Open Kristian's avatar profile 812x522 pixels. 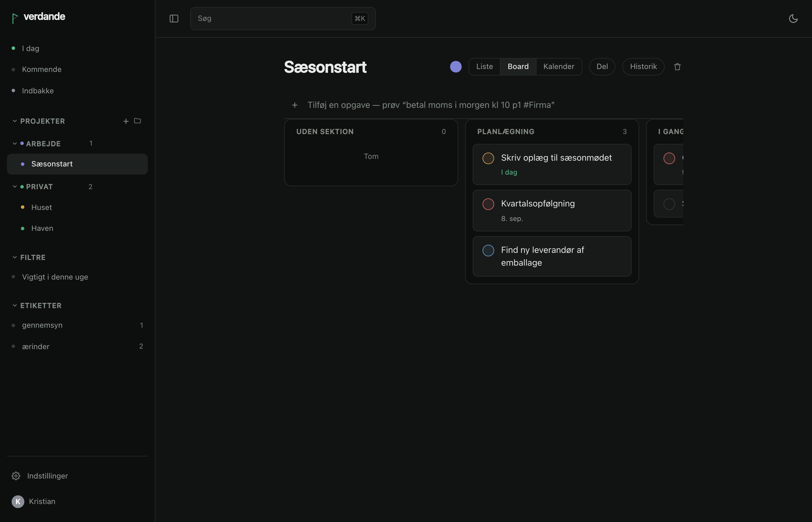18,501
